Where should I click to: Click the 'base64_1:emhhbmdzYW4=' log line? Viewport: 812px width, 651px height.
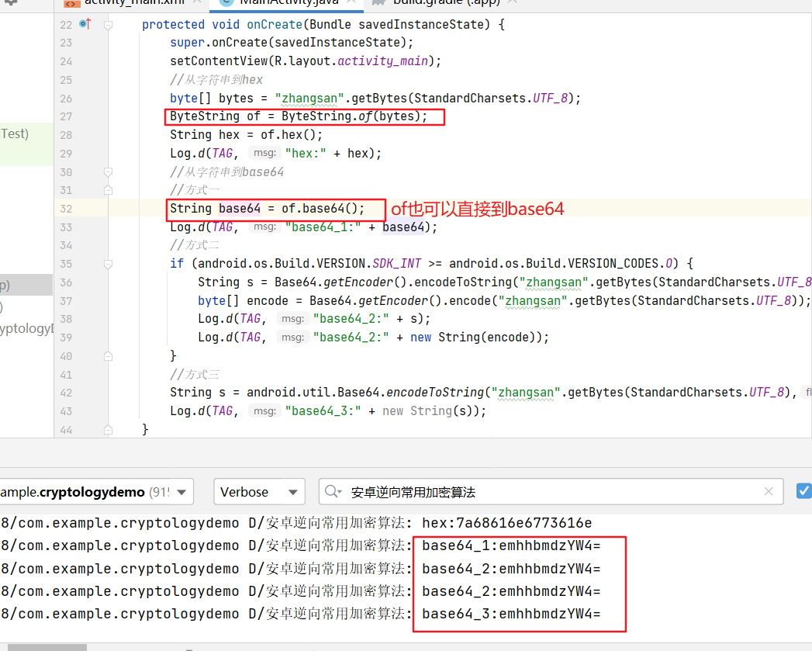pos(511,545)
